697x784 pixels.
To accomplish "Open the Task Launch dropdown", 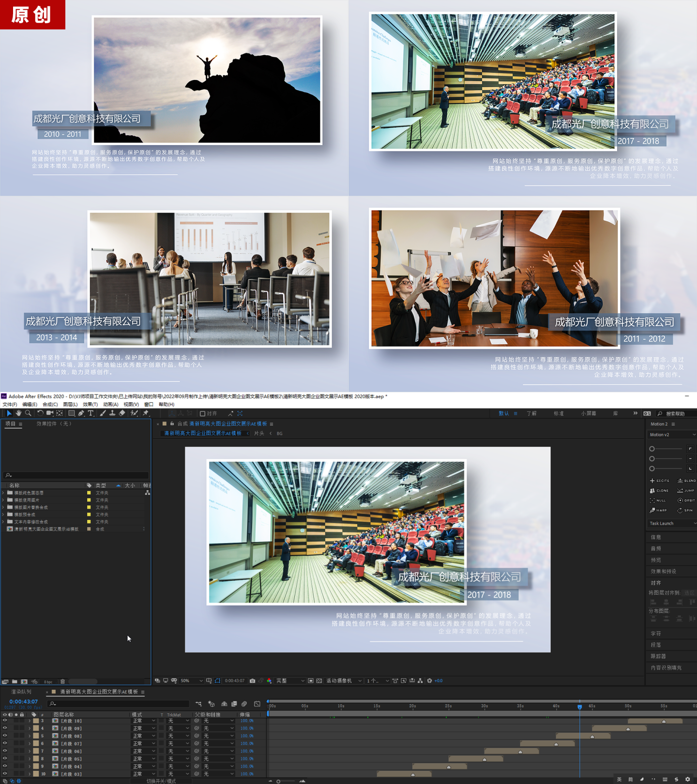I will [672, 524].
